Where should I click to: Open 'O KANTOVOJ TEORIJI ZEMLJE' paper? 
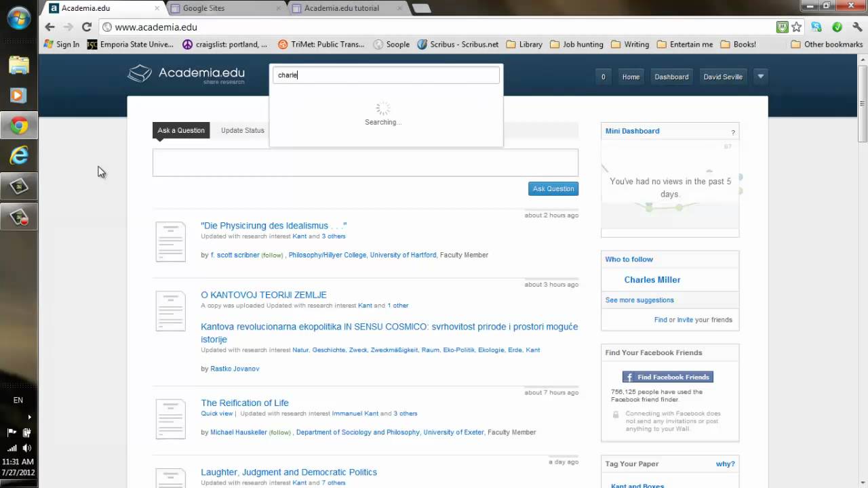click(x=264, y=295)
